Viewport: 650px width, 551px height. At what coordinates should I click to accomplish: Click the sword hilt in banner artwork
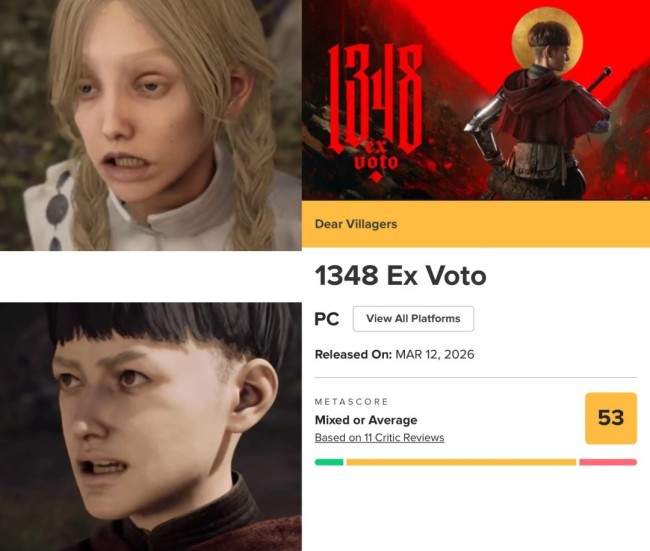[x=600, y=79]
